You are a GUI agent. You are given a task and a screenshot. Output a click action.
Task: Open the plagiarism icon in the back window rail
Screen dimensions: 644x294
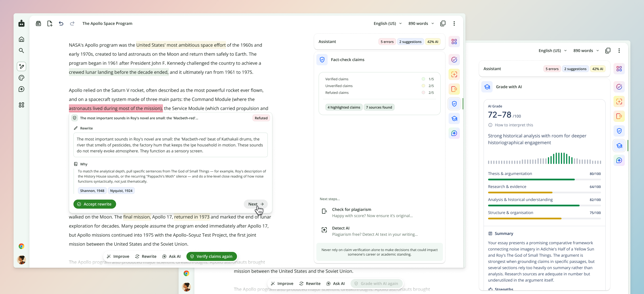619,116
